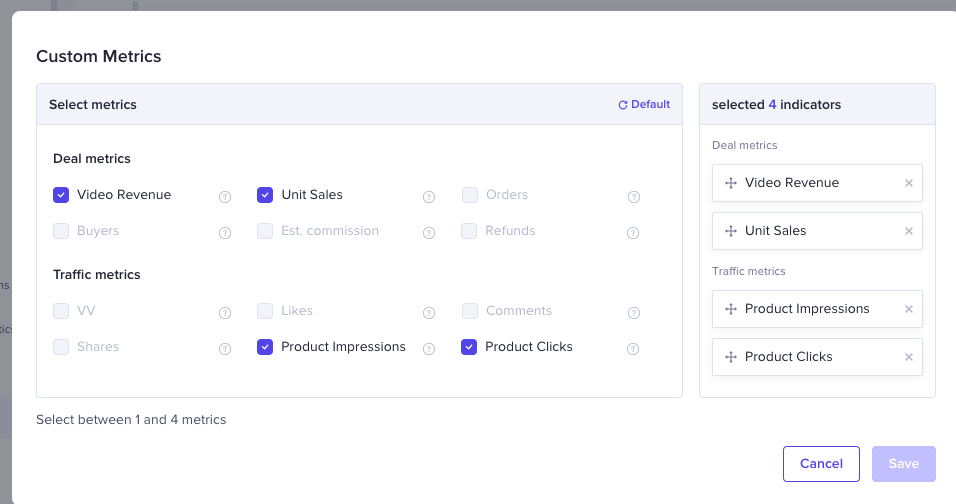Disable the Product Impressions metric checkbox

click(x=265, y=347)
